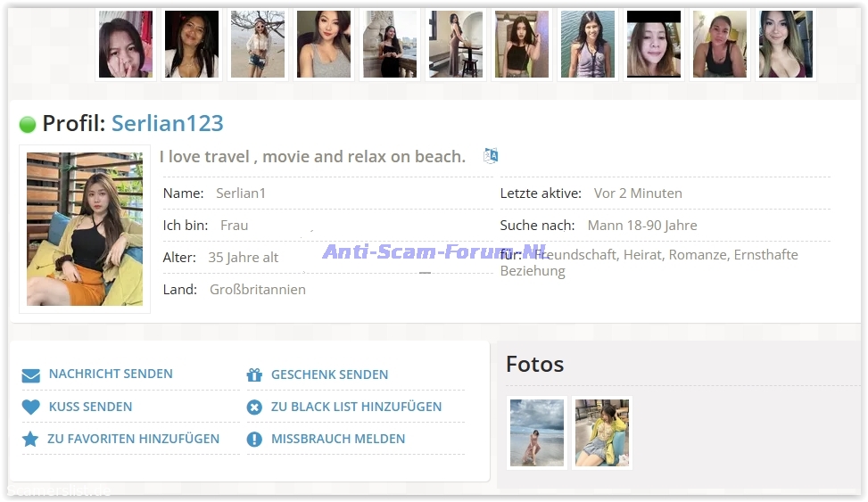Click the gift icon beside Geschenk senden
Image resolution: width=868 pixels, height=502 pixels.
coord(254,375)
